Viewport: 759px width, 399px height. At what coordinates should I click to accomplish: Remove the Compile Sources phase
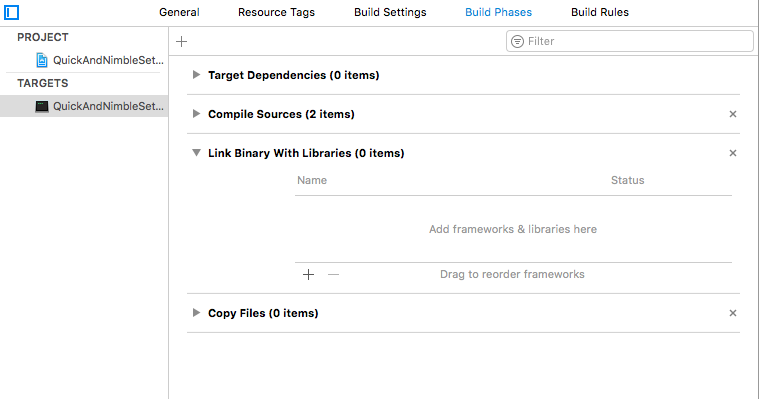point(733,114)
